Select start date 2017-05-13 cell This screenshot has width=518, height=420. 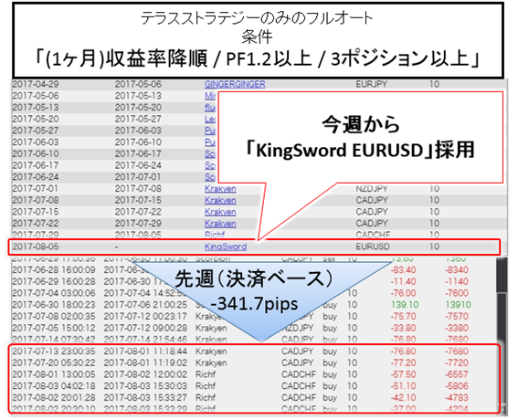pos(36,108)
